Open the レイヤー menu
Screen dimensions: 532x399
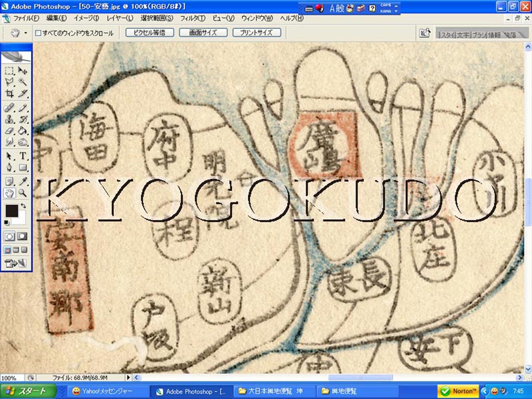point(120,18)
